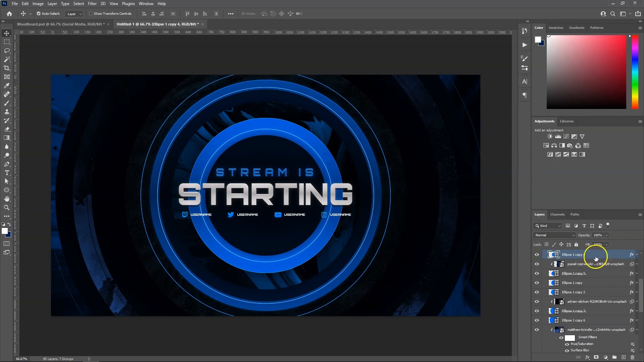Add a Levels adjustment
Image resolution: width=644 pixels, height=362 pixels.
click(x=558, y=136)
